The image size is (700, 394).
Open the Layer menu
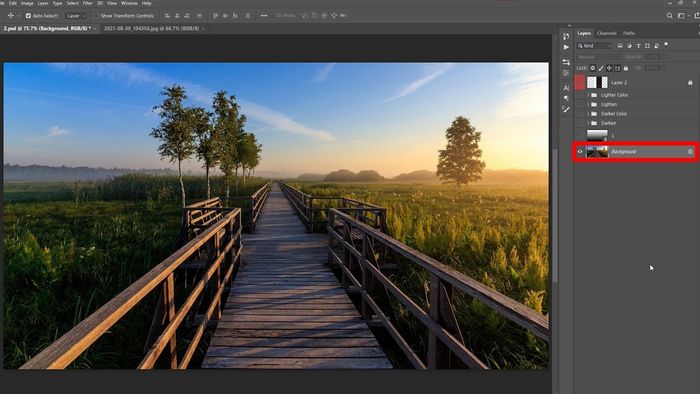pos(43,3)
